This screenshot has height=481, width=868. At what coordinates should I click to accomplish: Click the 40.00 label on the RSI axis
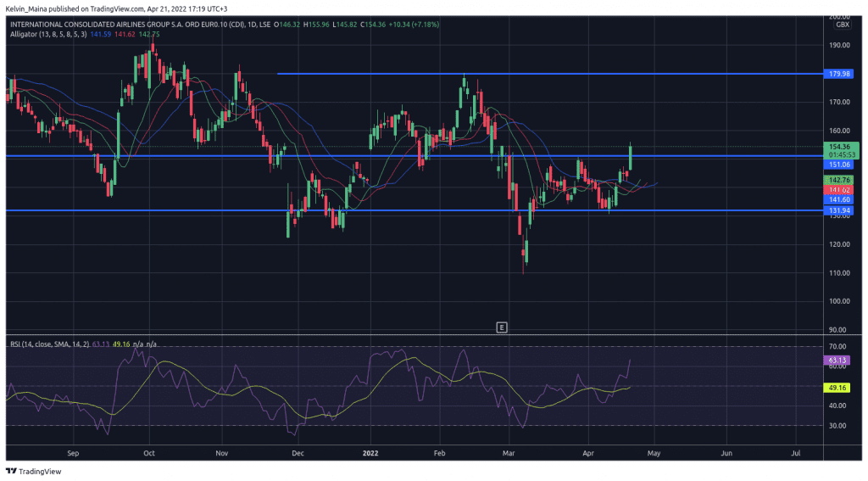[x=837, y=405]
